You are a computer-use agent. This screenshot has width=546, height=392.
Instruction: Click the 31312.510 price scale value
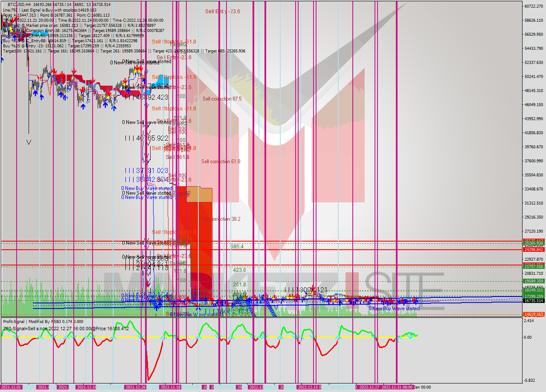pyautogui.click(x=533, y=203)
